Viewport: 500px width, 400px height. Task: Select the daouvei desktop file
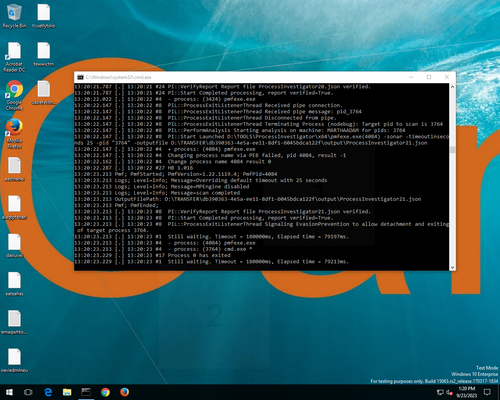14,246
